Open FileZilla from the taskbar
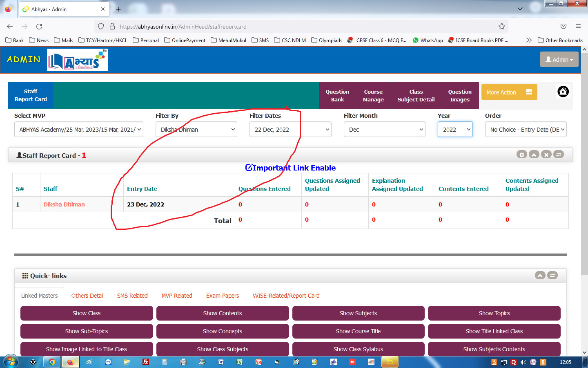 pos(146,362)
